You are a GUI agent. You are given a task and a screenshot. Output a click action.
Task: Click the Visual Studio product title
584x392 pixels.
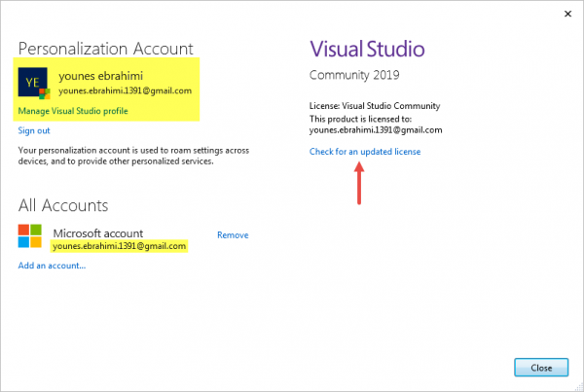367,49
